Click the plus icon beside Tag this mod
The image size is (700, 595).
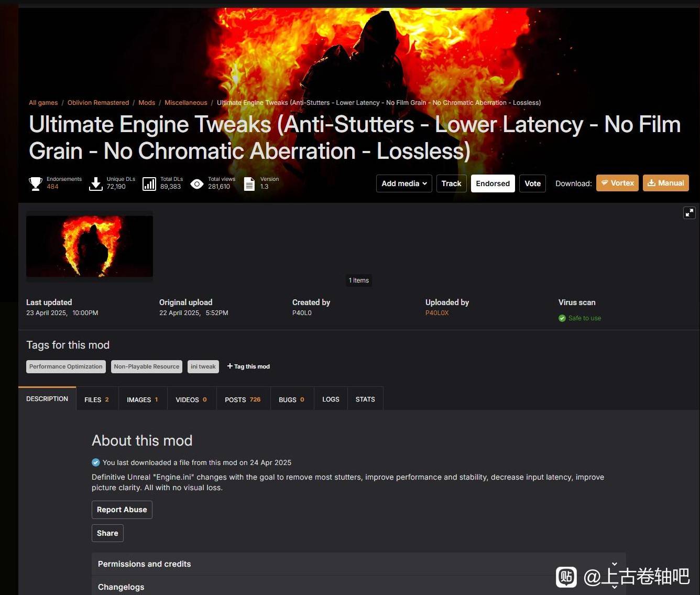pos(229,366)
